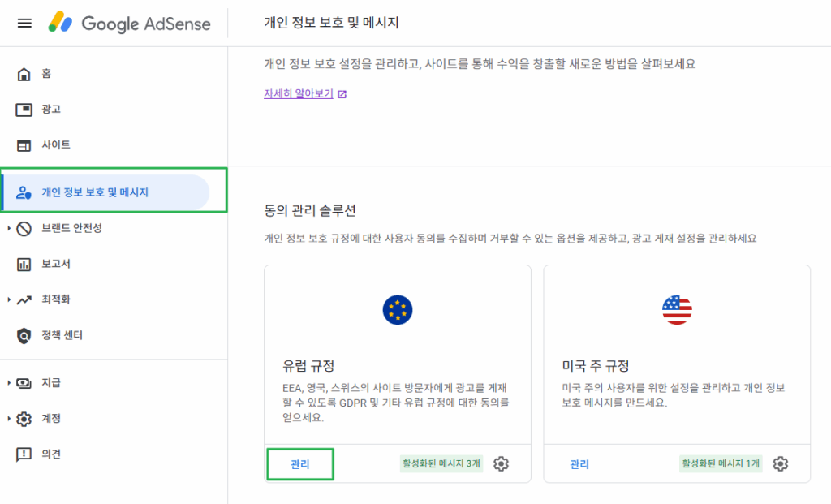Image resolution: width=831 pixels, height=504 pixels.
Task: Open settings gear on the 유럽 규정 card
Action: [x=502, y=463]
